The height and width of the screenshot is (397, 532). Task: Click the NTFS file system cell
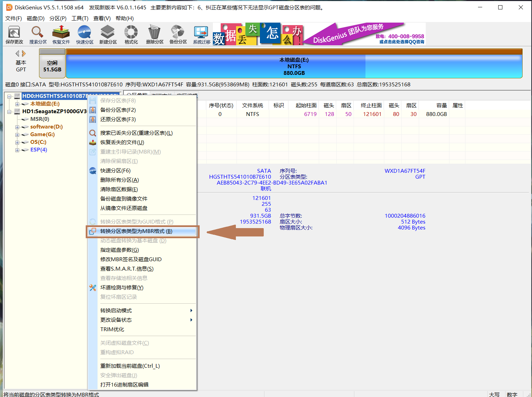pos(253,114)
